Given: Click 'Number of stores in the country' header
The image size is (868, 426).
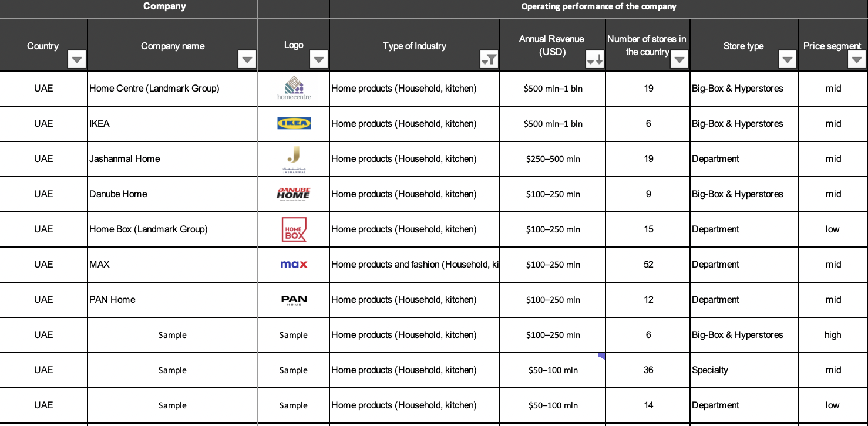Looking at the screenshot, I should [x=647, y=45].
